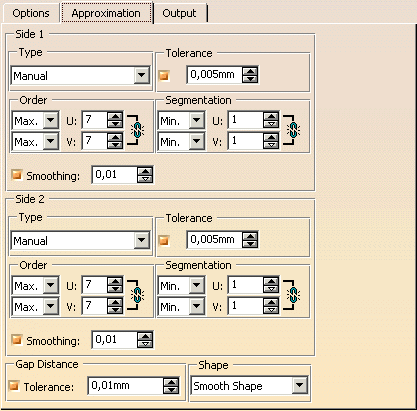Open Side 1 Order U Max. dropdown
Screen dimensions: 417x411
coord(35,121)
